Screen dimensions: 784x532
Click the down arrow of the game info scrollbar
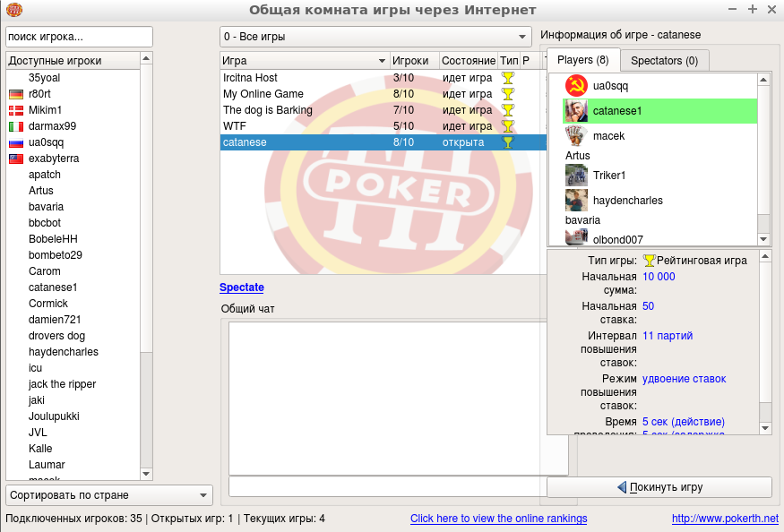(x=765, y=428)
